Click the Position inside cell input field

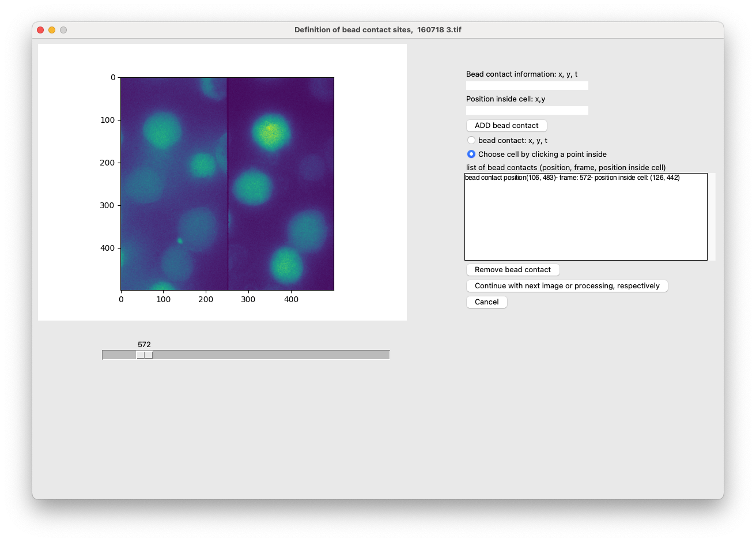tap(527, 110)
